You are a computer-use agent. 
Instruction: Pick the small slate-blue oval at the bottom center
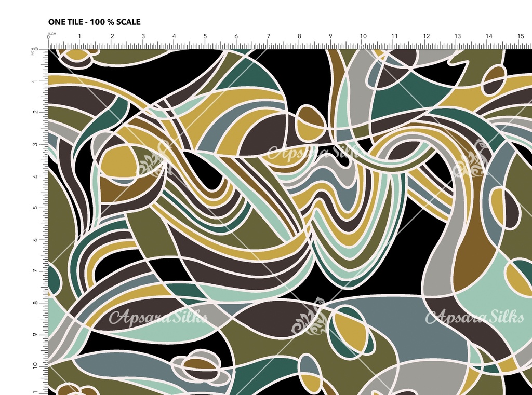click(x=310, y=369)
